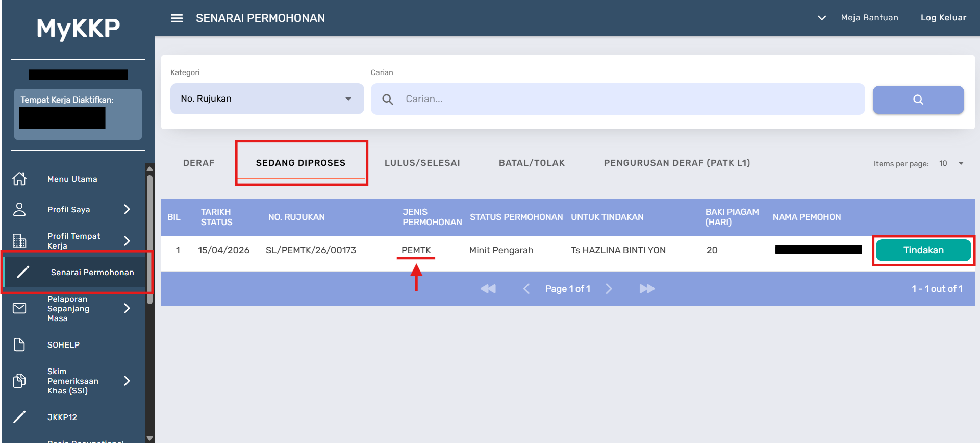
Task: Jump to first page double-arrow icon
Action: 488,289
